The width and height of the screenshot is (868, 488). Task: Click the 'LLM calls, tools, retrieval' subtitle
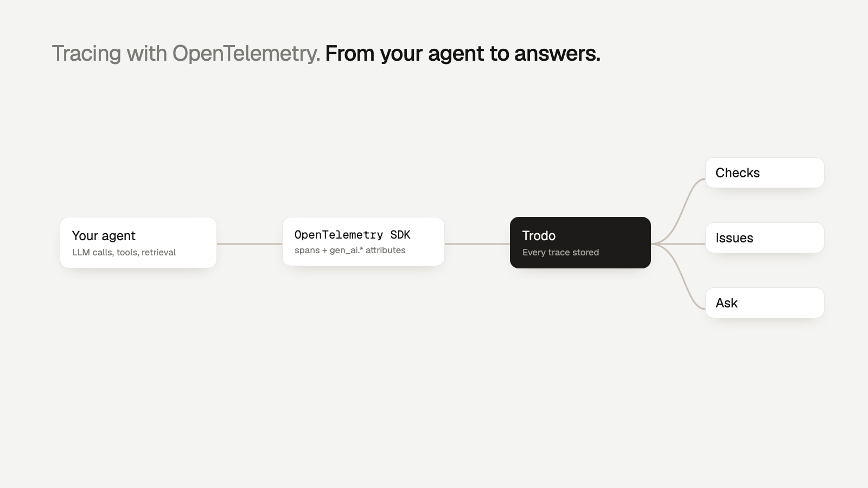point(124,252)
